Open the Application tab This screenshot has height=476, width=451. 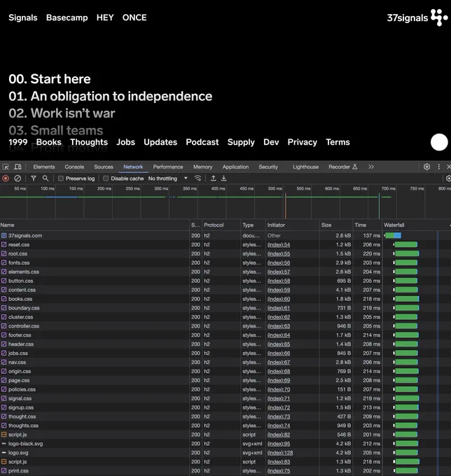coord(235,167)
